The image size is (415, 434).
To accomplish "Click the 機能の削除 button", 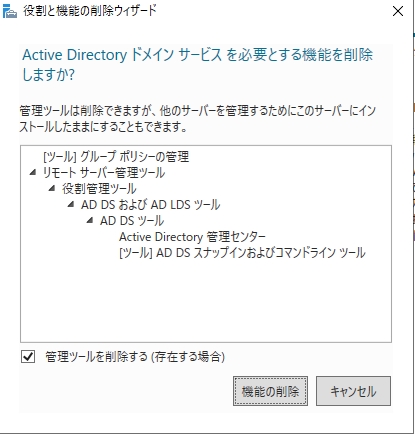I will 270,391.
